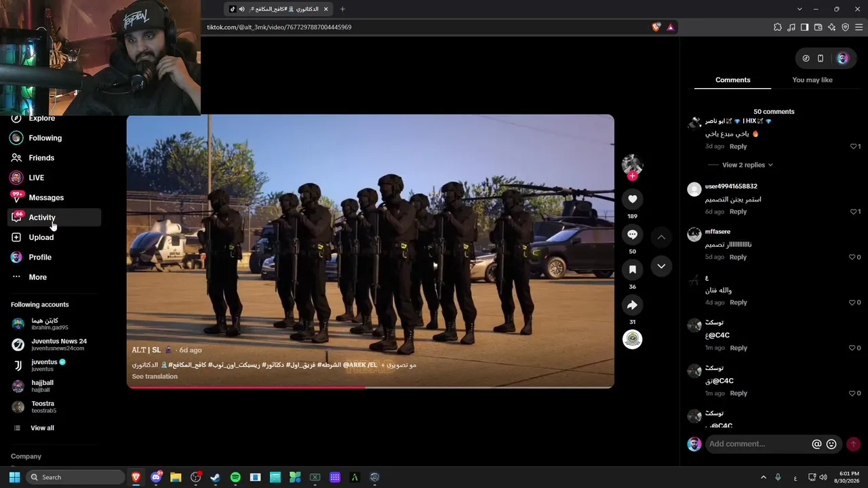
Task: Open the tab search chevron in title bar
Action: coord(800,9)
